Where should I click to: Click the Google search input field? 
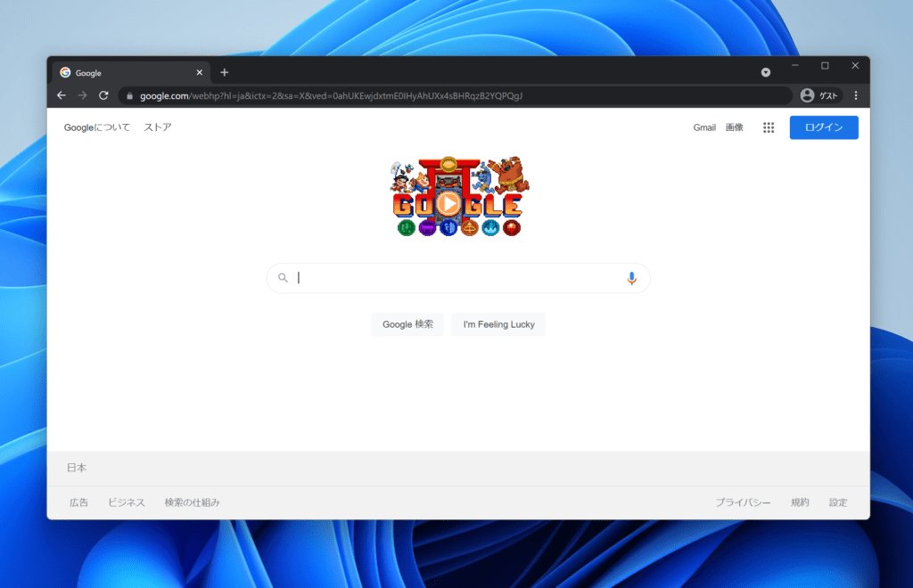pyautogui.click(x=458, y=278)
